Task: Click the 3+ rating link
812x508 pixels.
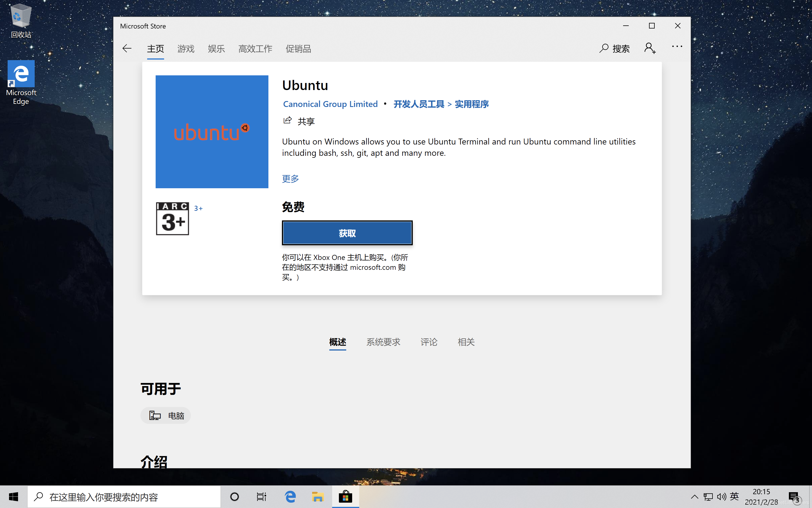Action: 198,209
